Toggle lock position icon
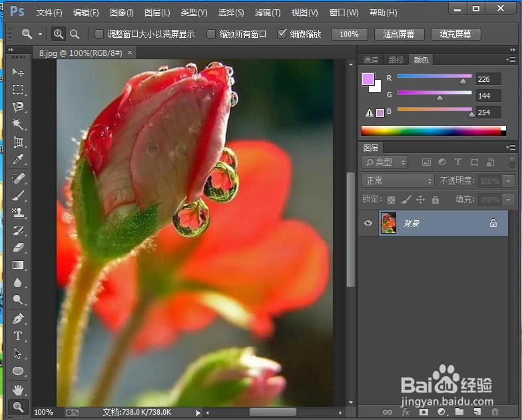The image size is (522, 420). [421, 200]
